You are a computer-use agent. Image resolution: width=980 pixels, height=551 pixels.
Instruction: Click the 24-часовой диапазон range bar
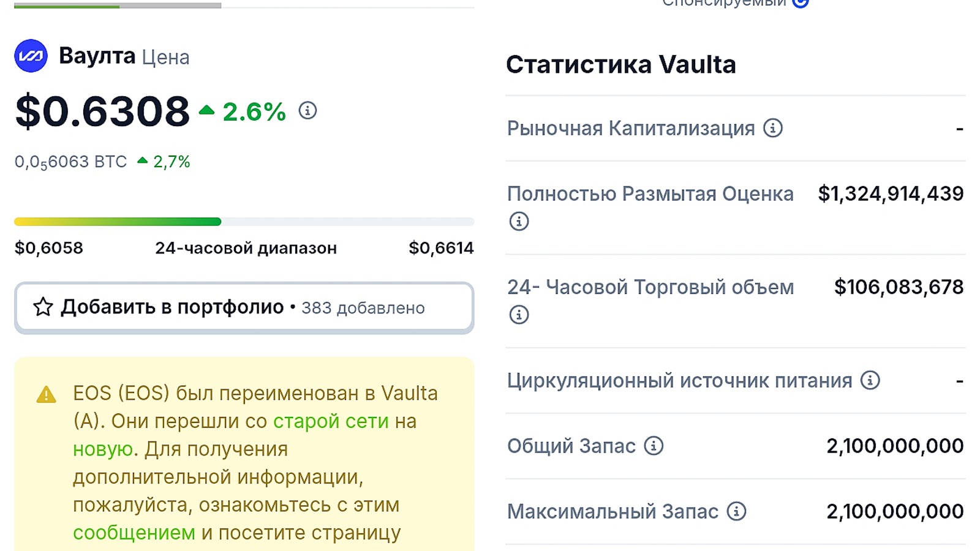pyautogui.click(x=244, y=221)
